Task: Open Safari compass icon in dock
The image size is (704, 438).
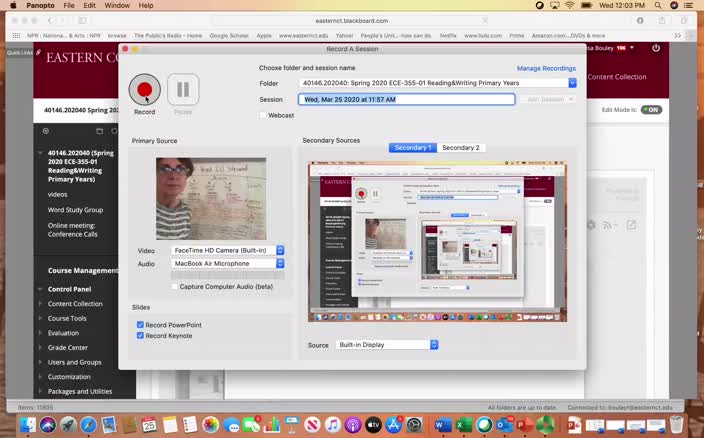Action: [87, 425]
